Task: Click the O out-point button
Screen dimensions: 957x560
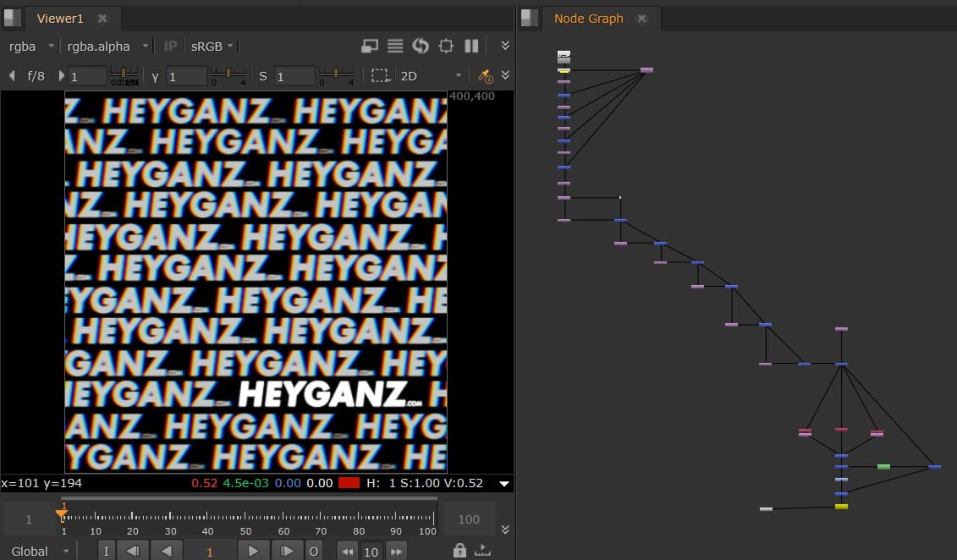Action: pos(314,552)
